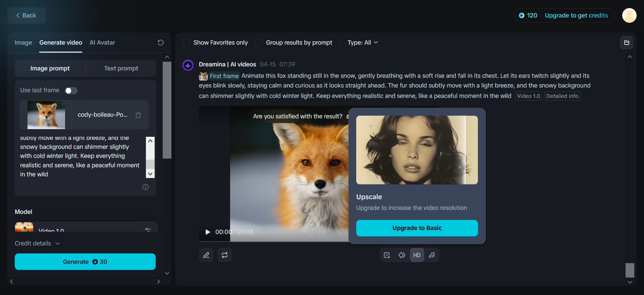Click the credits coin icon showing 120

(522, 15)
